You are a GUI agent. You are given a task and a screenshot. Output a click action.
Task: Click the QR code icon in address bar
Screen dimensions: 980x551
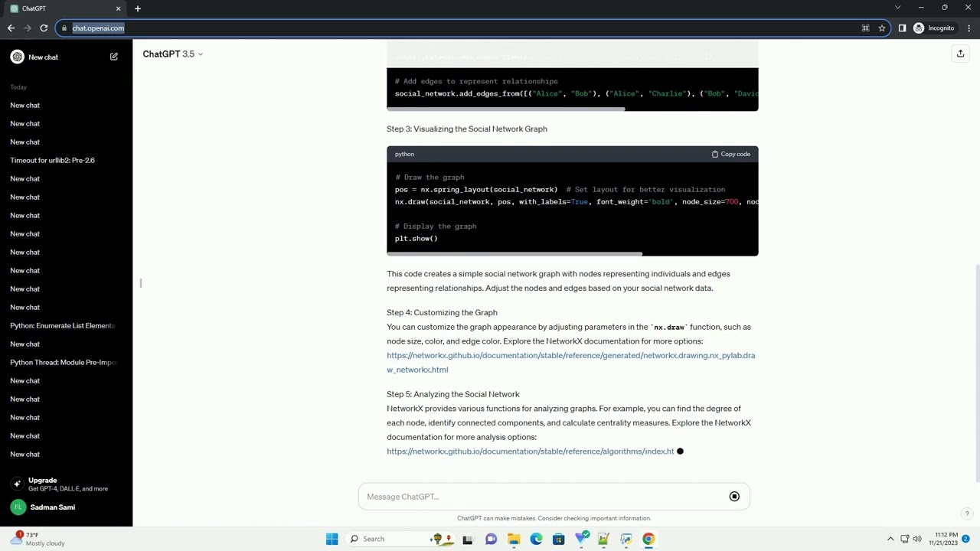pos(865,28)
